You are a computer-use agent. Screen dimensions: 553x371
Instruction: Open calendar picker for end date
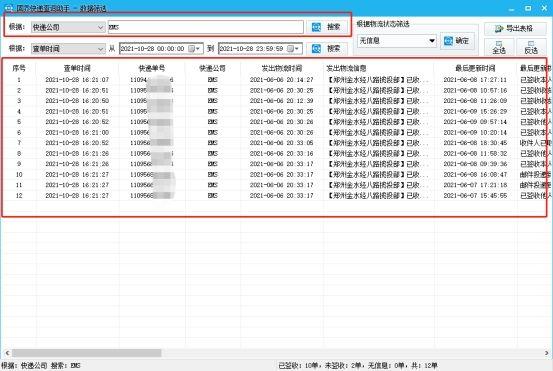coord(293,49)
